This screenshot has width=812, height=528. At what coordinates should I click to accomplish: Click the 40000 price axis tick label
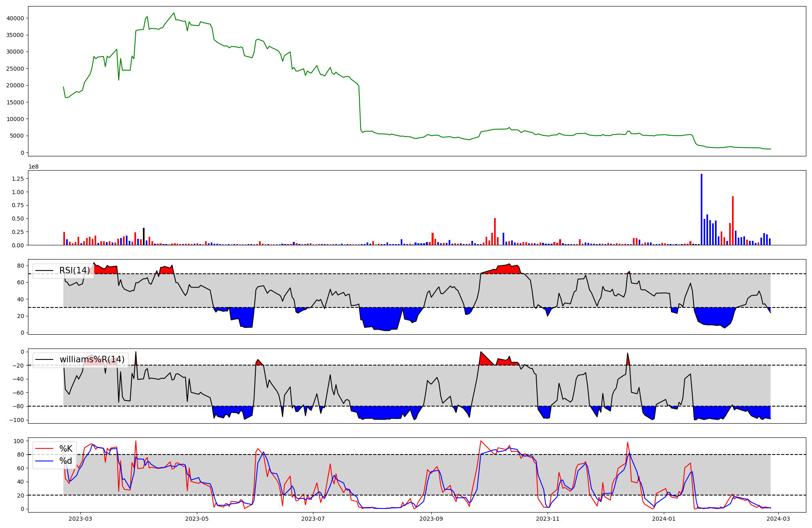pos(15,18)
